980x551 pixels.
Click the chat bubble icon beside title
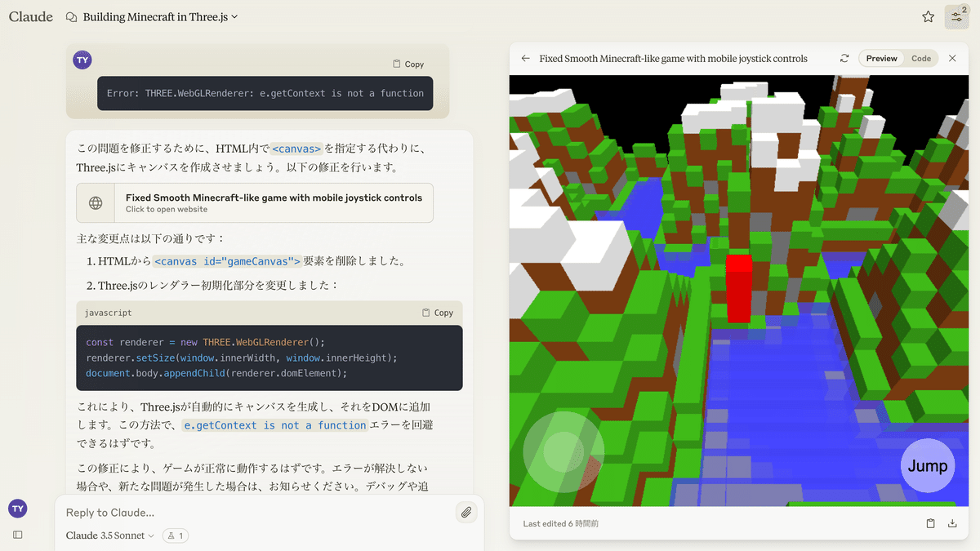point(71,16)
